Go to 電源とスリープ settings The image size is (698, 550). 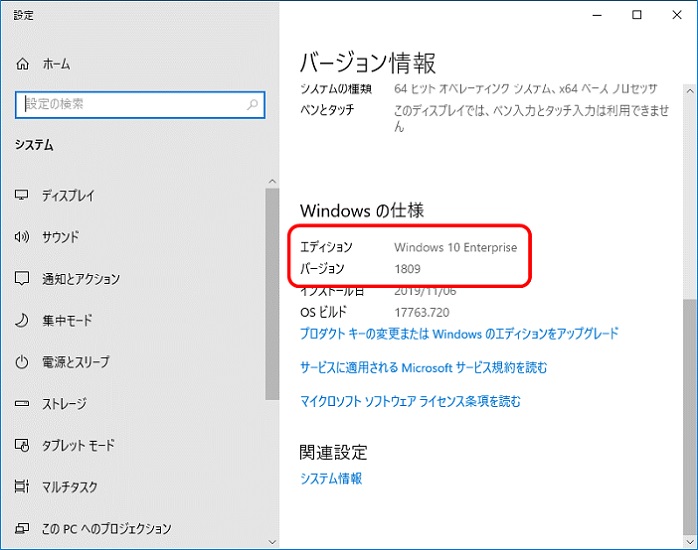point(76,362)
